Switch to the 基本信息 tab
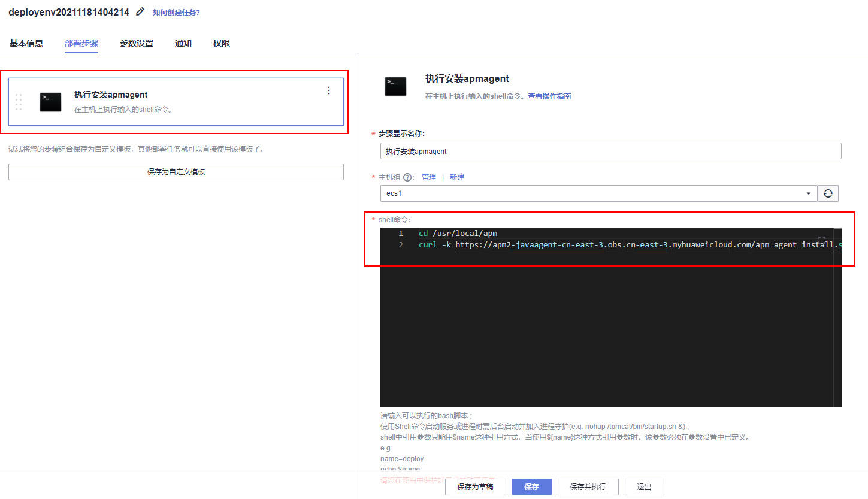Image resolution: width=868 pixels, height=499 pixels. [26, 43]
